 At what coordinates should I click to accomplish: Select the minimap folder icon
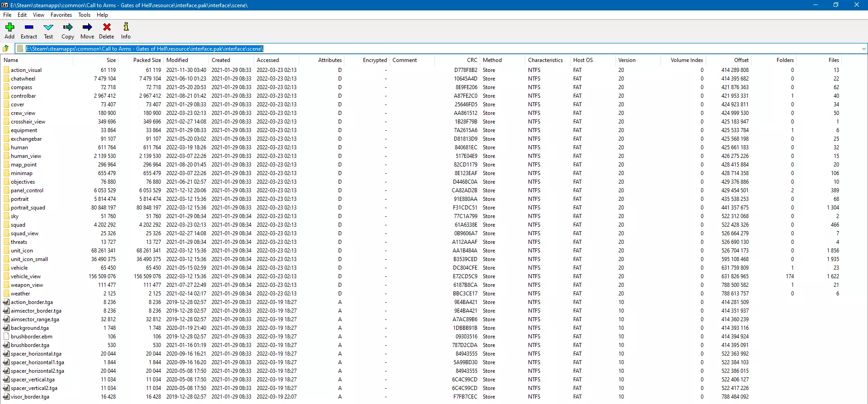point(6,173)
